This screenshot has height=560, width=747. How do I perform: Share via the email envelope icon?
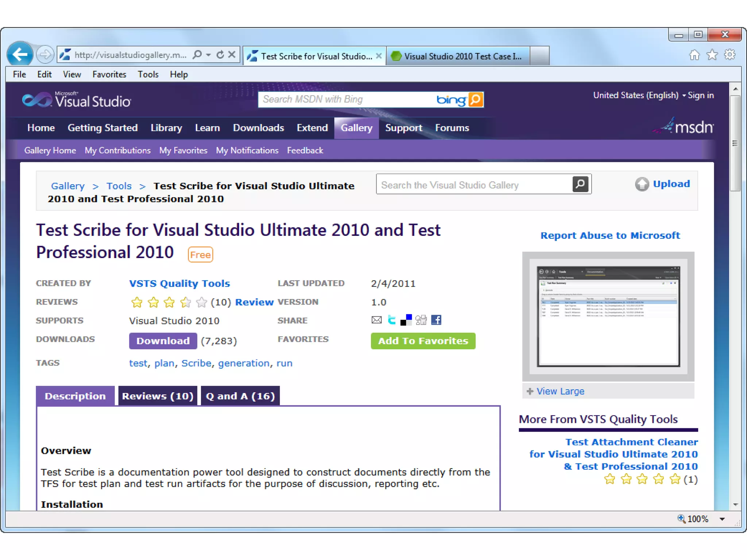376,320
